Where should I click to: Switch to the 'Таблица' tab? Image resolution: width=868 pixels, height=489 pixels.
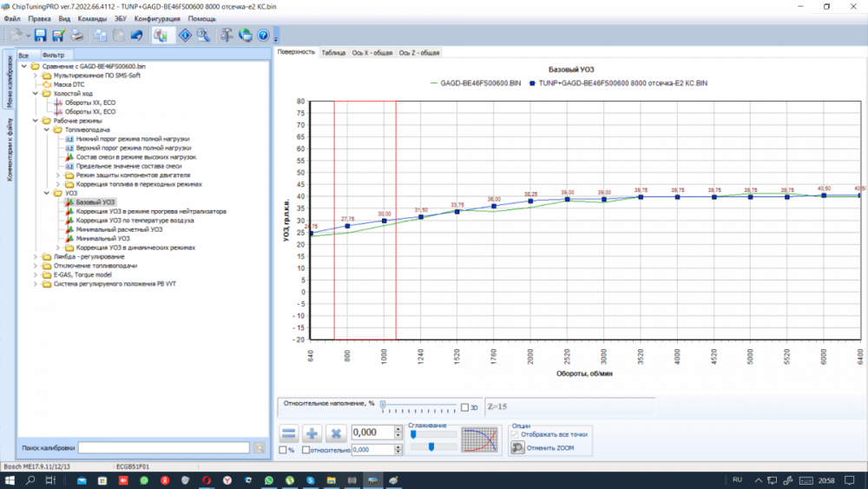click(332, 53)
